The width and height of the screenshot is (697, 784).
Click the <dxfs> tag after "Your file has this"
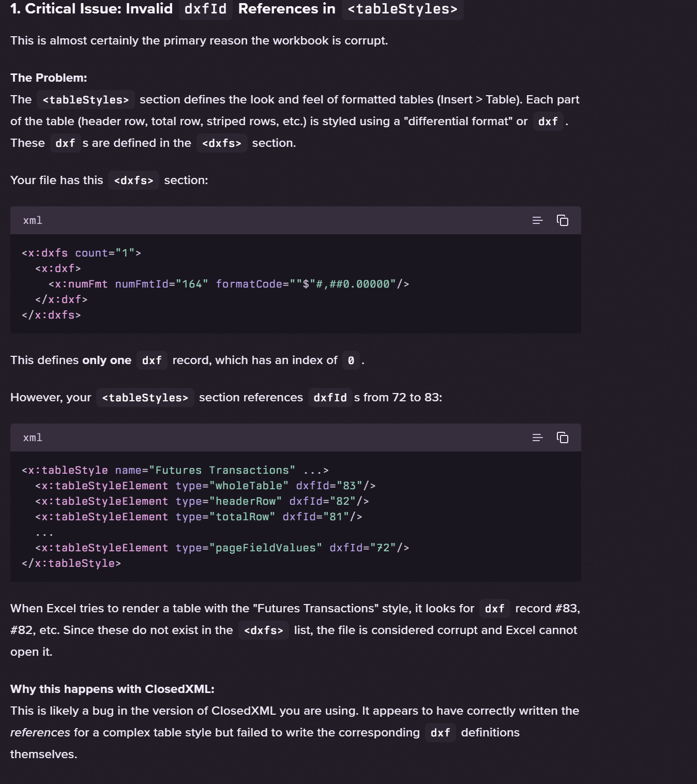[x=133, y=180]
